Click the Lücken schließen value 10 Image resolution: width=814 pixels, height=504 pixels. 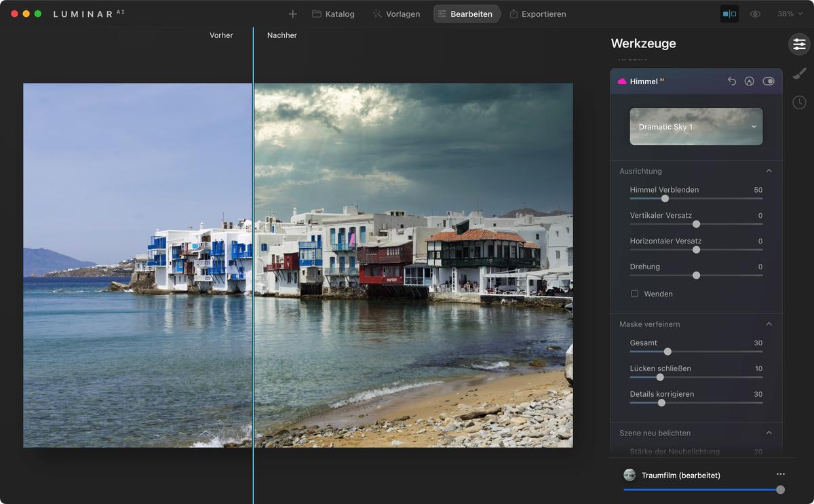(759, 369)
